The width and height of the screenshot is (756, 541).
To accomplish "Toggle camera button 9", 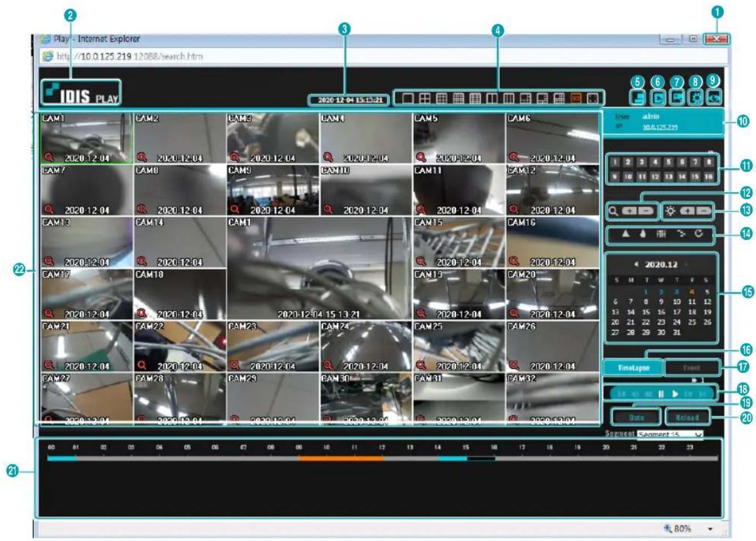I will pyautogui.click(x=615, y=177).
